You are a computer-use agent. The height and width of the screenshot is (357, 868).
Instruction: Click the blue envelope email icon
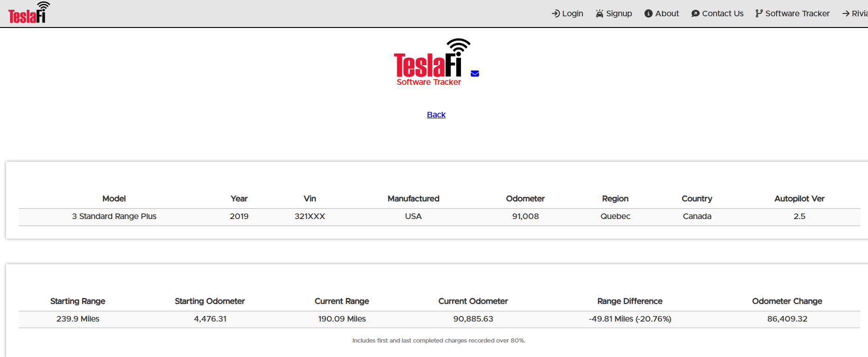tap(475, 74)
